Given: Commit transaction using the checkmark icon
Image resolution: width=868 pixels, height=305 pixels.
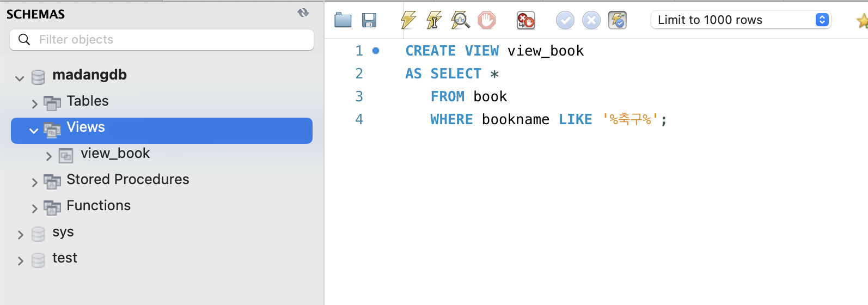Looking at the screenshot, I should [565, 21].
